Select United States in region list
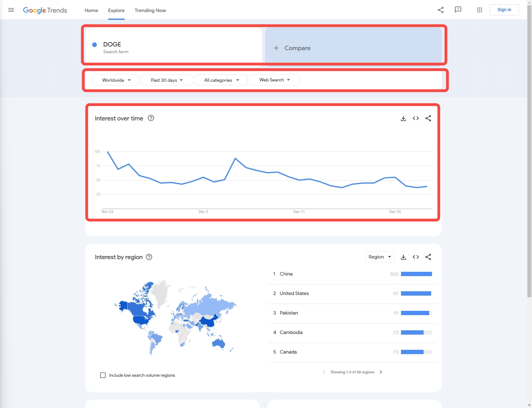The width and height of the screenshot is (532, 408). (294, 293)
